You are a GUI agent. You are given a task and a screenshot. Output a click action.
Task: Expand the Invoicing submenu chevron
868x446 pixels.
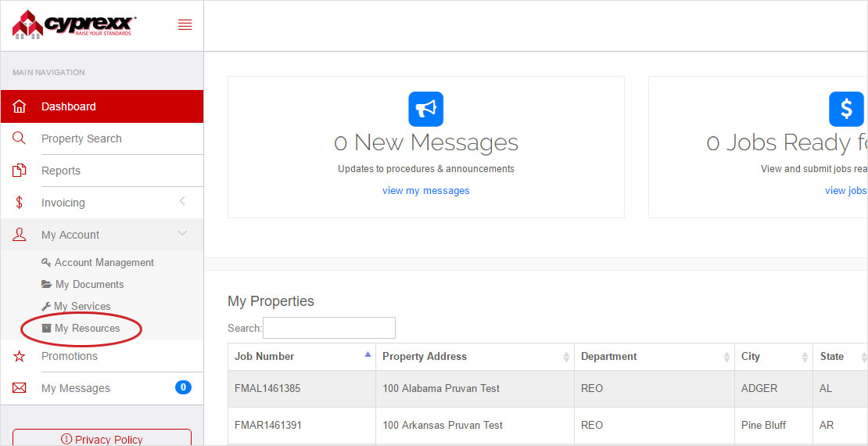182,202
